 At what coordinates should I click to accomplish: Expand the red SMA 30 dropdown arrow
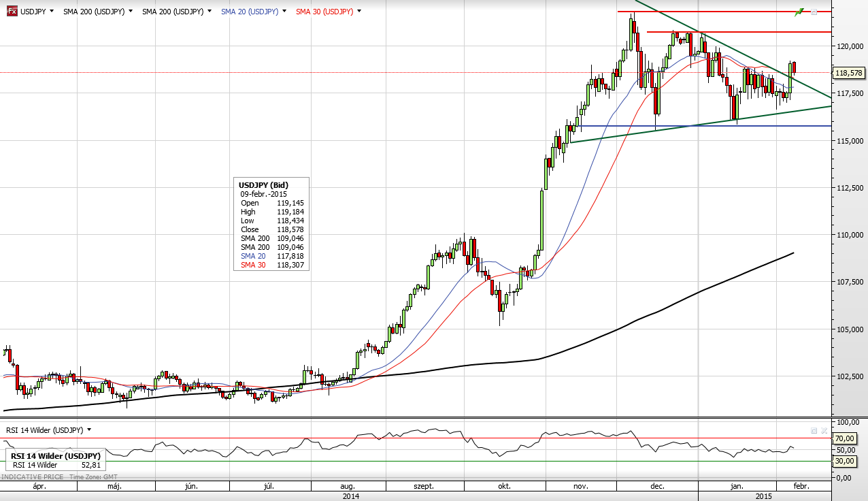pyautogui.click(x=359, y=12)
